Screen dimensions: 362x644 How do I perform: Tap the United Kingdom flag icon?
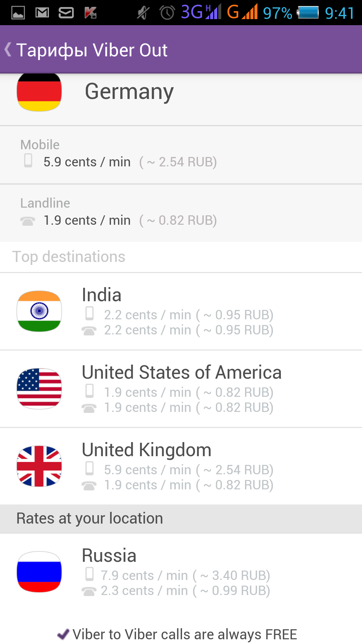click(39, 466)
